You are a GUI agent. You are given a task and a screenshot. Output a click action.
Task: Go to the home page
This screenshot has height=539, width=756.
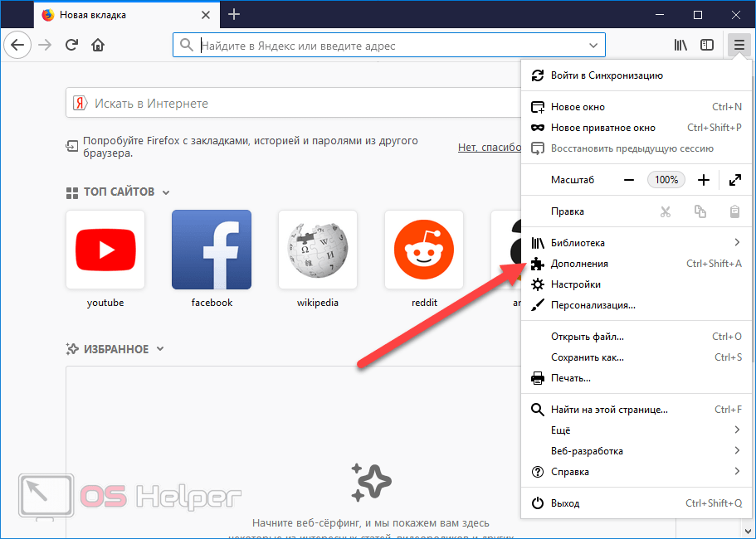98,45
